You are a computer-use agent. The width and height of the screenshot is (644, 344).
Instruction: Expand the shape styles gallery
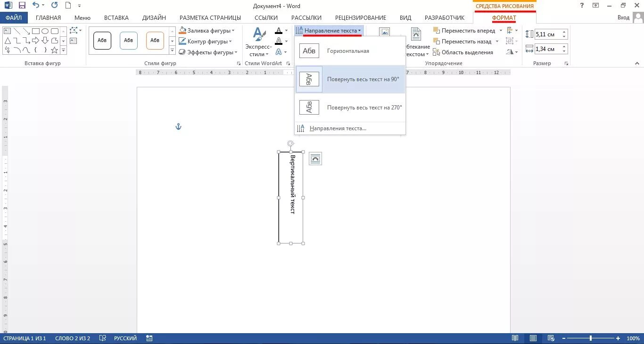172,50
